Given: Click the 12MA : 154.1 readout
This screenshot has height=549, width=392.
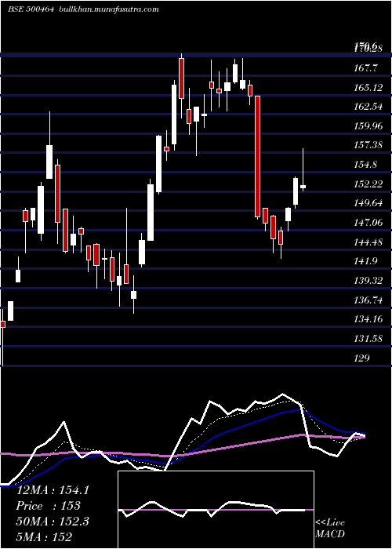Looking at the screenshot, I should (53, 490).
